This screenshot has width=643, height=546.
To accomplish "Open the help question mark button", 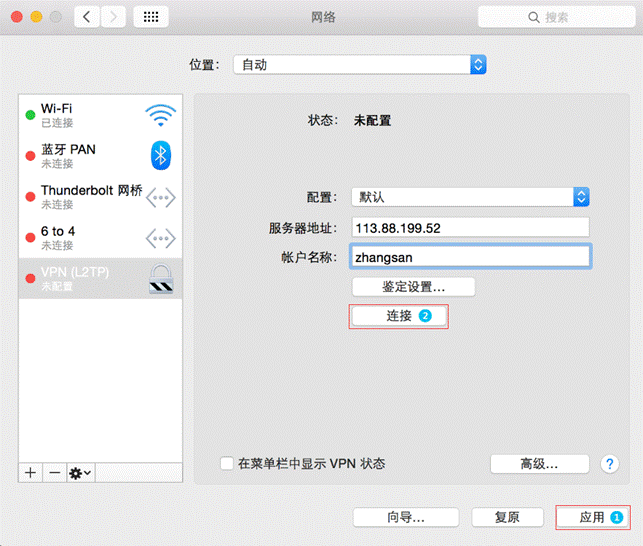I will point(609,464).
